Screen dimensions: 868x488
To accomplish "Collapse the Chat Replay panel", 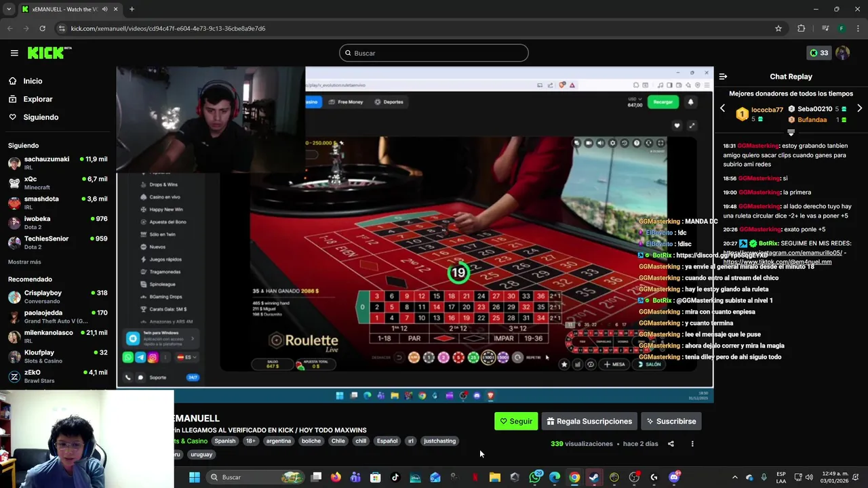I will coord(723,77).
